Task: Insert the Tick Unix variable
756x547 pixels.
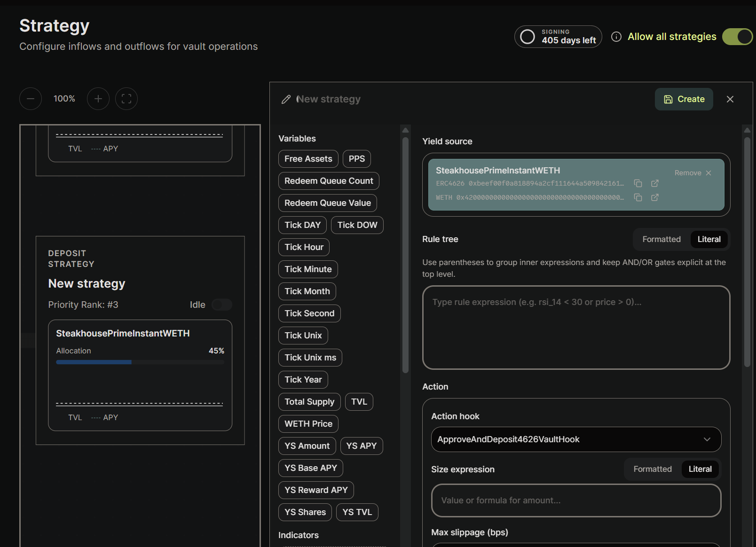Action: (x=303, y=336)
